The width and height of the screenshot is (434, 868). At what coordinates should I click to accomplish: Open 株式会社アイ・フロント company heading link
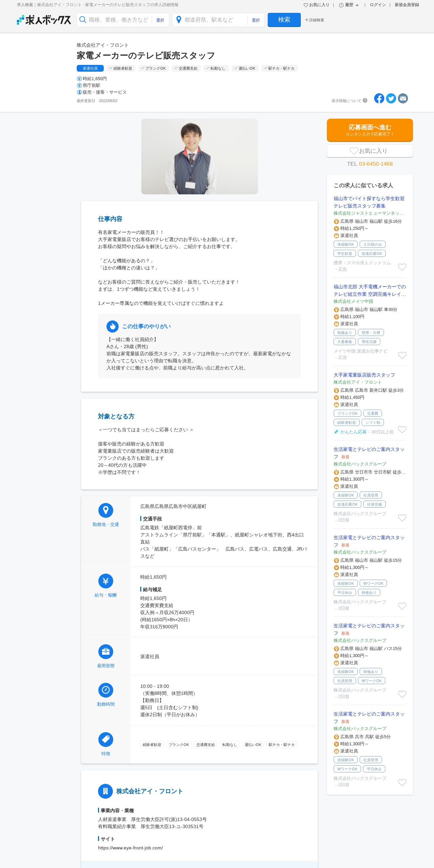[149, 791]
